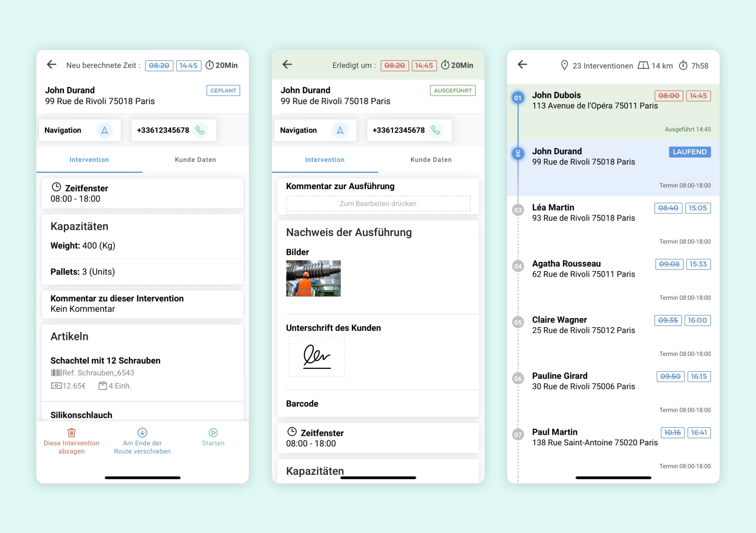Select stop 03 marker for Léa Martin
This screenshot has width=756, height=533.
point(518,210)
